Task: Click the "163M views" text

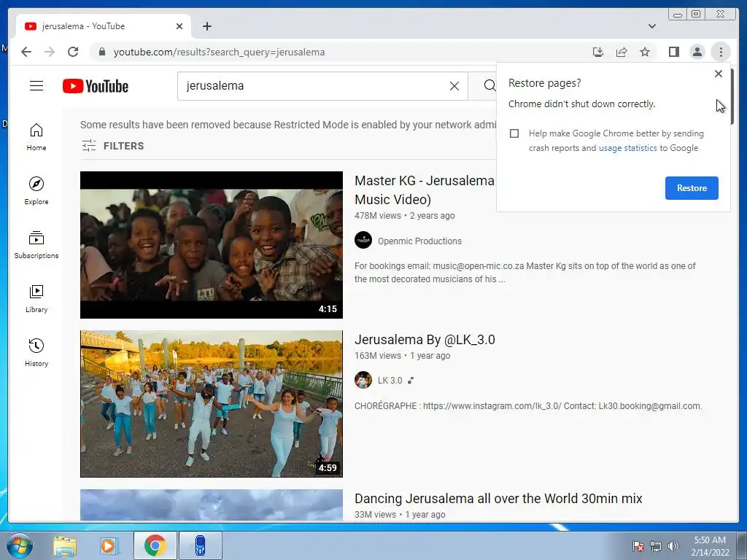Action: coord(378,356)
